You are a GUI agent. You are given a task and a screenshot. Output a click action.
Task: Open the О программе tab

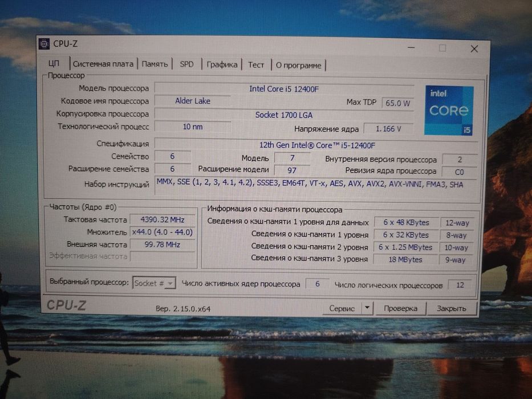[298, 65]
